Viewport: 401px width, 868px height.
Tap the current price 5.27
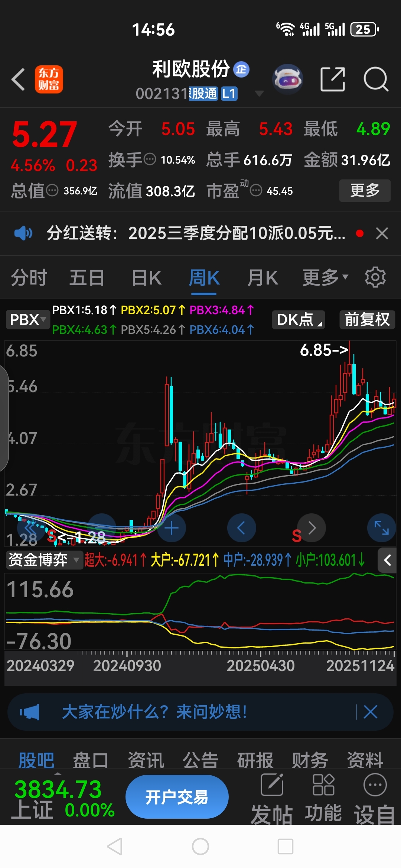45,134
